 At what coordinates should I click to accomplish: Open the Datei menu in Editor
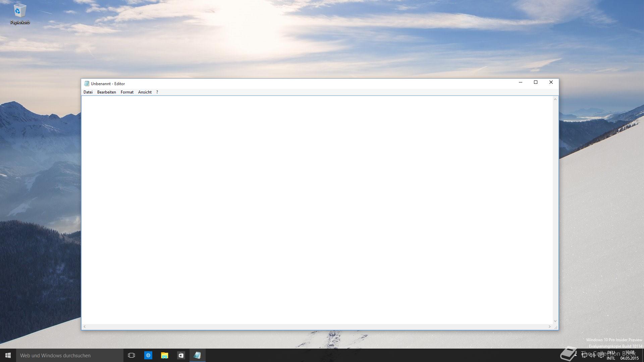tap(88, 92)
